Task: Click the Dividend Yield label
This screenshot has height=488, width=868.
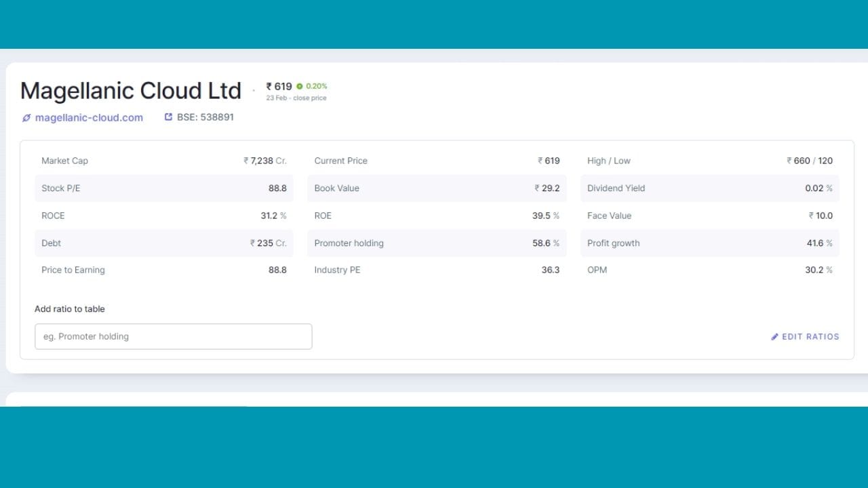Action: tap(616, 188)
